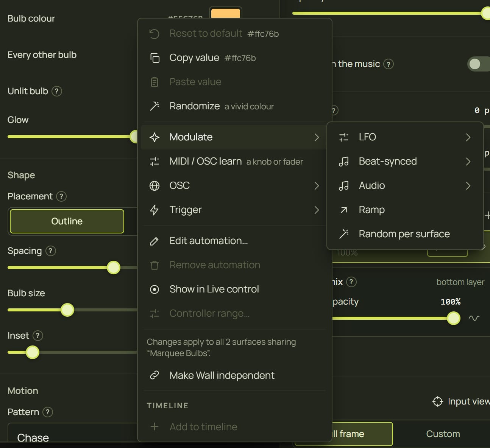Expand the OSC submenu arrow
The height and width of the screenshot is (448, 490).
(x=317, y=186)
